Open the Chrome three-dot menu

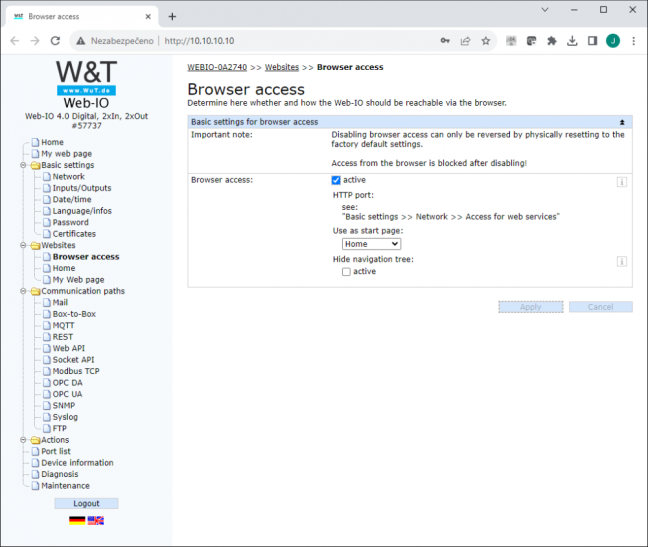pyautogui.click(x=634, y=40)
